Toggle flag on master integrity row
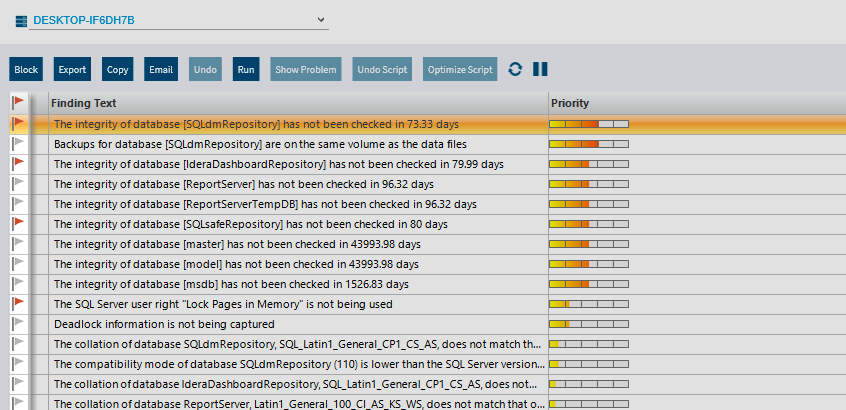This screenshot has height=410, width=846. (19, 244)
